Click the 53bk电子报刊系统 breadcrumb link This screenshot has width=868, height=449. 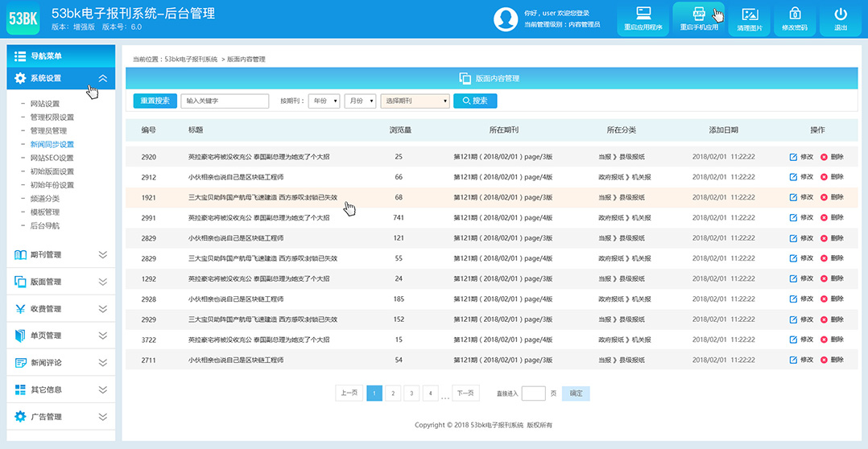tap(191, 60)
